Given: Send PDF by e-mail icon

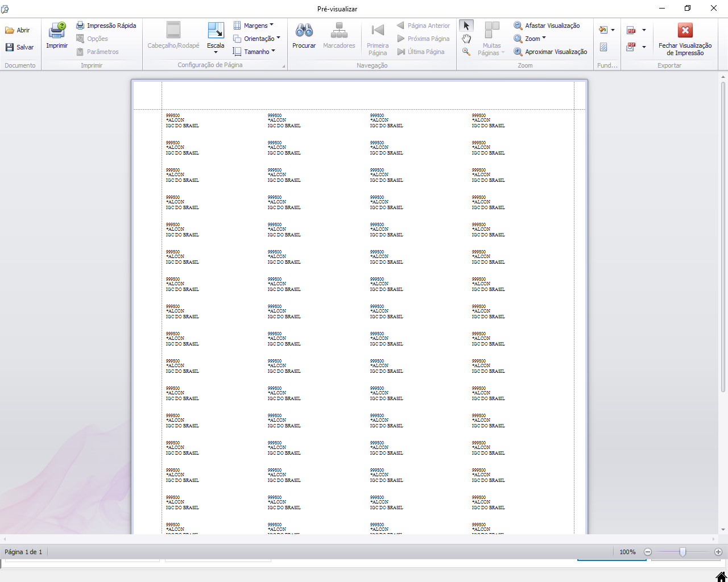Looking at the screenshot, I should (631, 47).
